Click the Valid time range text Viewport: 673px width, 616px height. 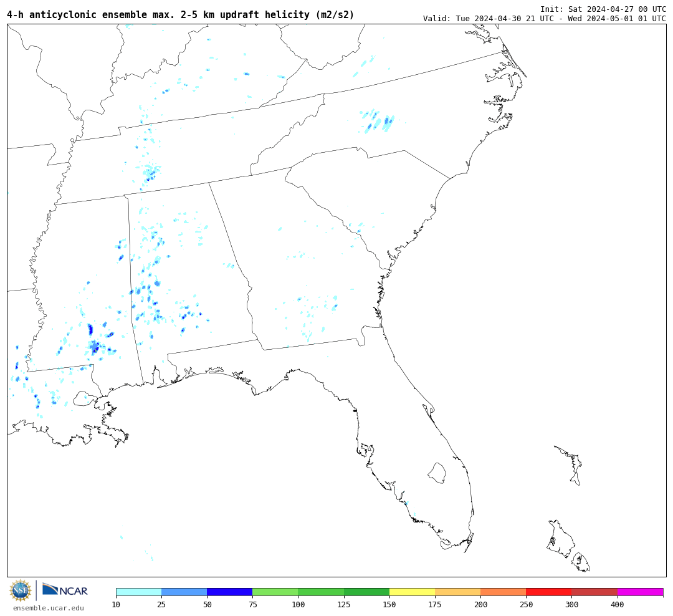tap(544, 19)
